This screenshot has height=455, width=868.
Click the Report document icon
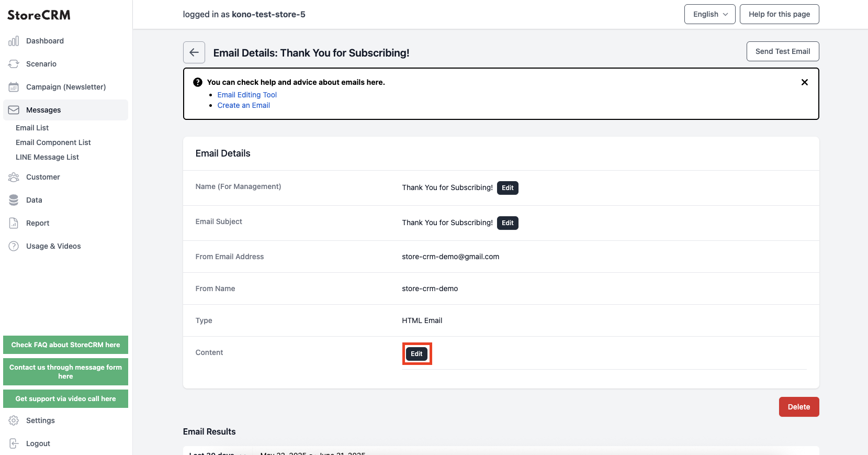pyautogui.click(x=14, y=223)
